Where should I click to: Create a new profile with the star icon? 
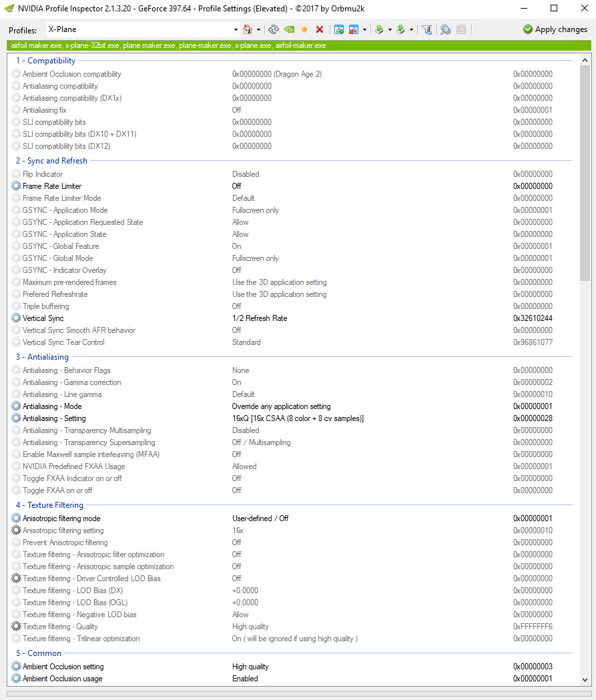pyautogui.click(x=304, y=29)
